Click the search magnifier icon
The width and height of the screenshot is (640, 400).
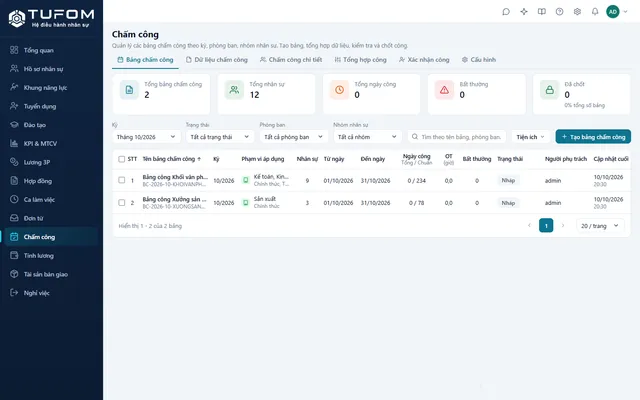click(x=415, y=137)
